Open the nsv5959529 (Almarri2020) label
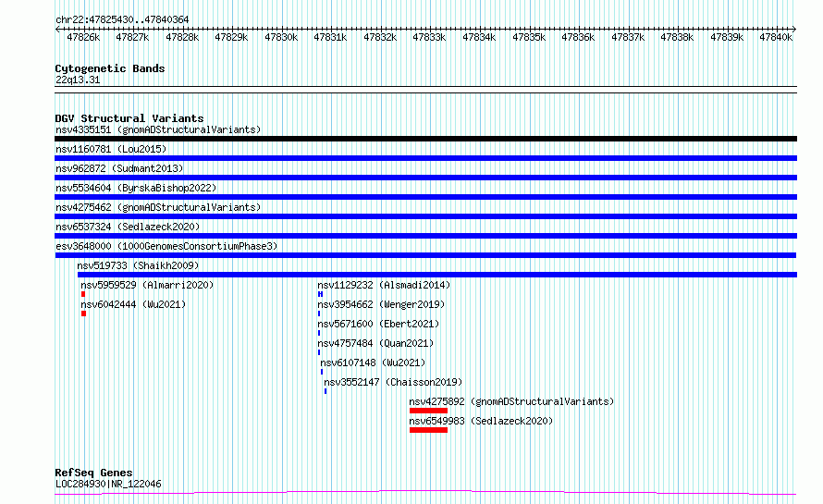Screen dimensions: 823x504 click(147, 285)
